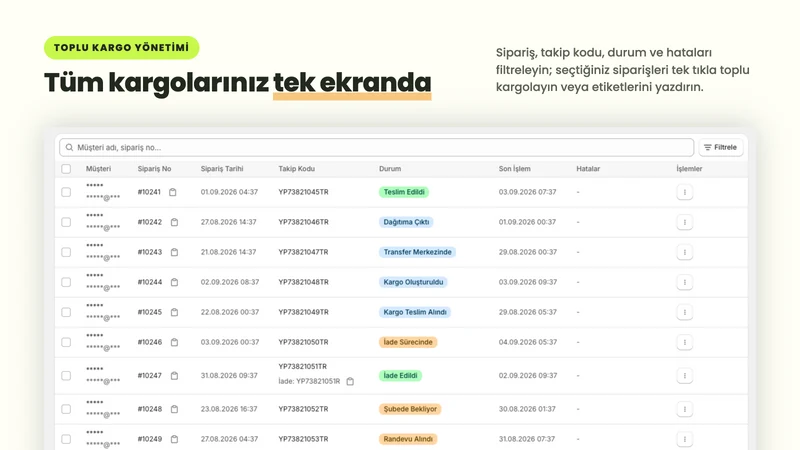Open actions menu for order #10244

click(x=685, y=282)
